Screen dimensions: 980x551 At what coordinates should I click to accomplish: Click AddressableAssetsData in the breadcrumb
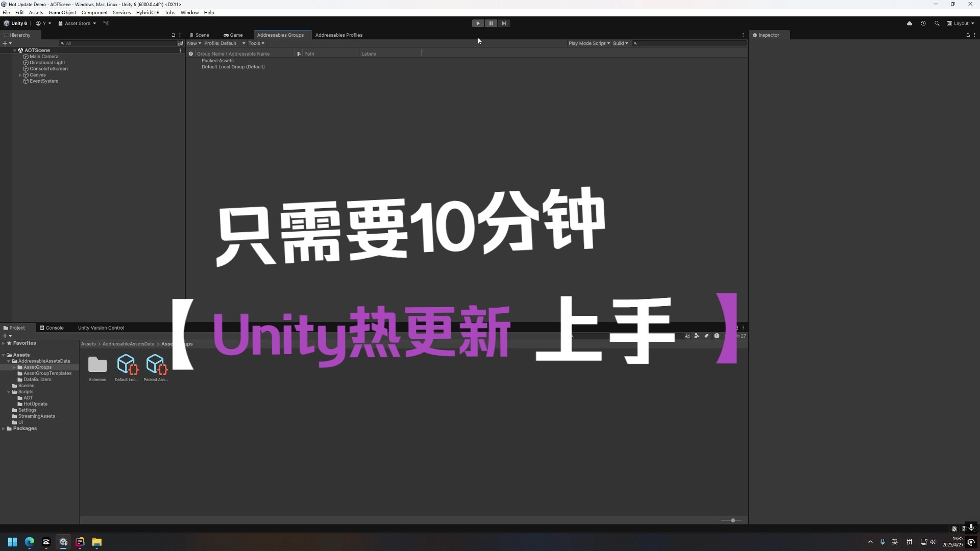(x=128, y=344)
